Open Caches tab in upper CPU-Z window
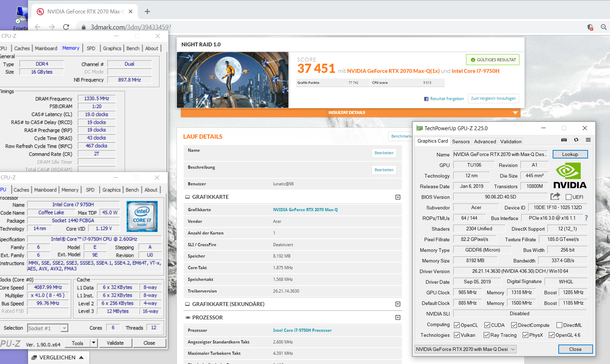The width and height of the screenshot is (610, 364). coord(22,48)
